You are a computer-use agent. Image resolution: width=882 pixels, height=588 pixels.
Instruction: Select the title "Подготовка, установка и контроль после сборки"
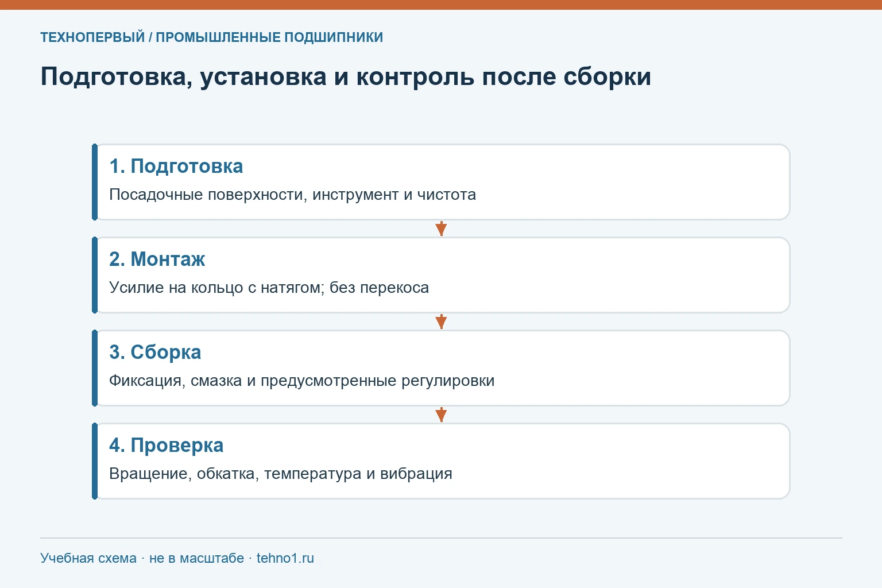pos(346,77)
